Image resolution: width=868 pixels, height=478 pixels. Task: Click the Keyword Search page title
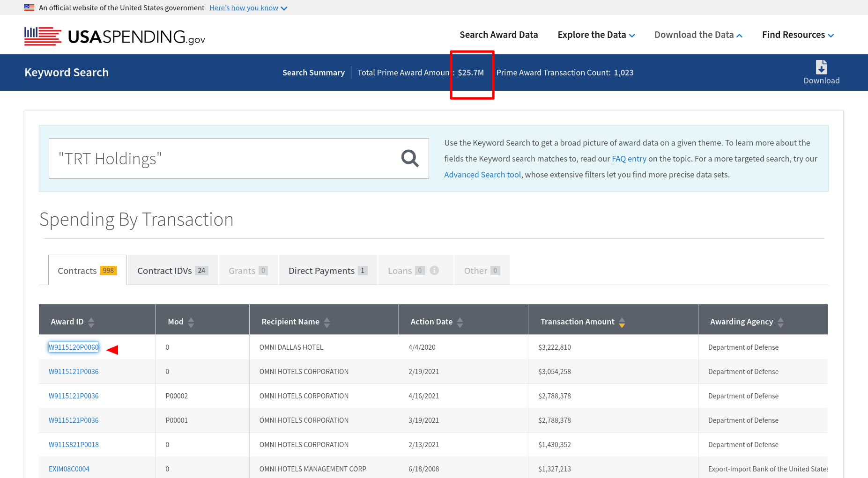click(x=67, y=73)
